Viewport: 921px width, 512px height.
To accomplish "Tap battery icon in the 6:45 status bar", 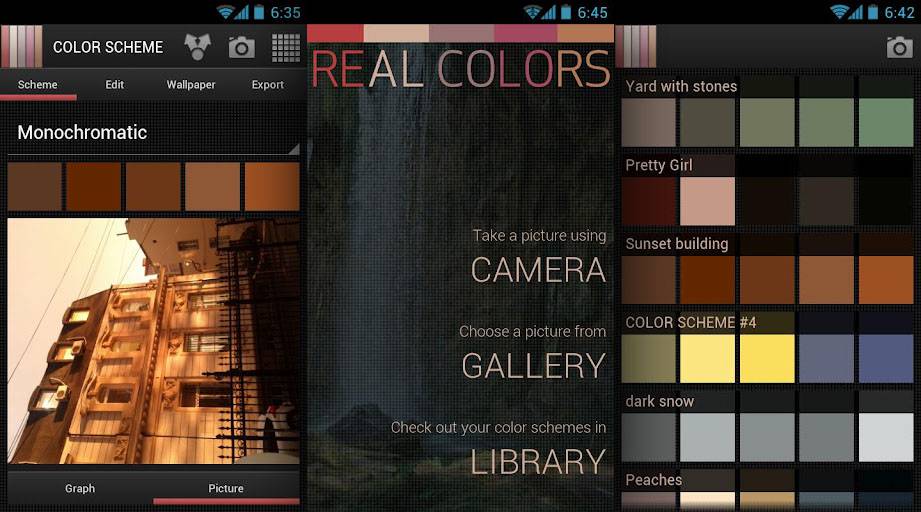I will (566, 12).
